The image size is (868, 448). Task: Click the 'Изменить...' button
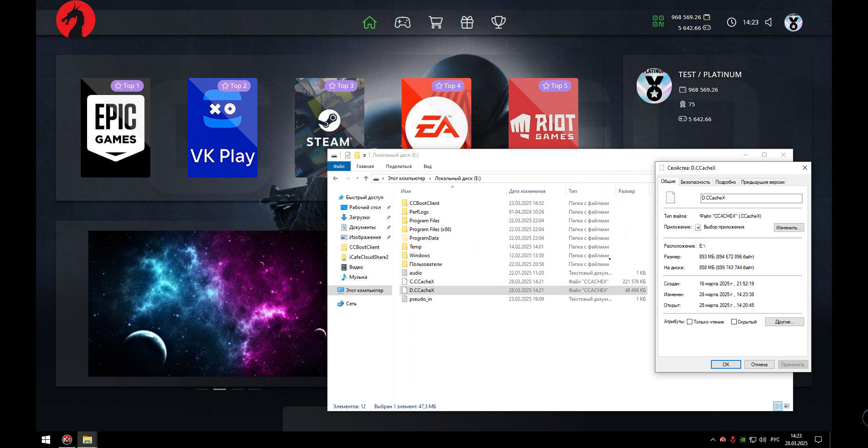[x=788, y=227]
